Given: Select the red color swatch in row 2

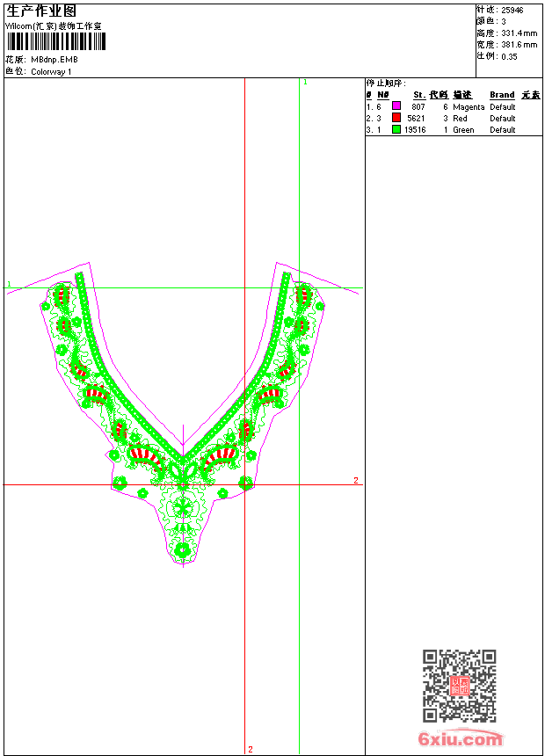Looking at the screenshot, I should tap(396, 118).
